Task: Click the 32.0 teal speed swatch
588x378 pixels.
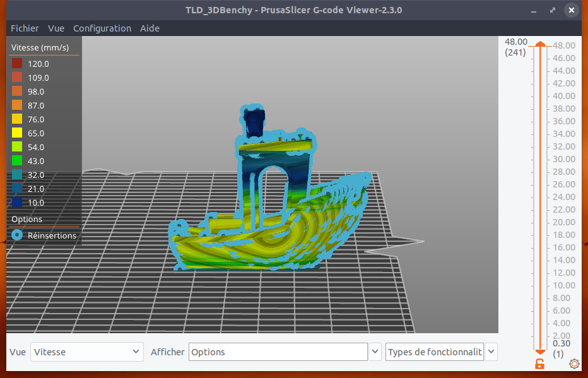Action: [17, 174]
